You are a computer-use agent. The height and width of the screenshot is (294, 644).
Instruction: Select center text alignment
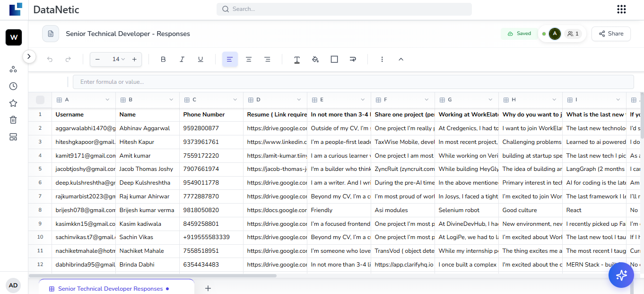click(x=249, y=59)
